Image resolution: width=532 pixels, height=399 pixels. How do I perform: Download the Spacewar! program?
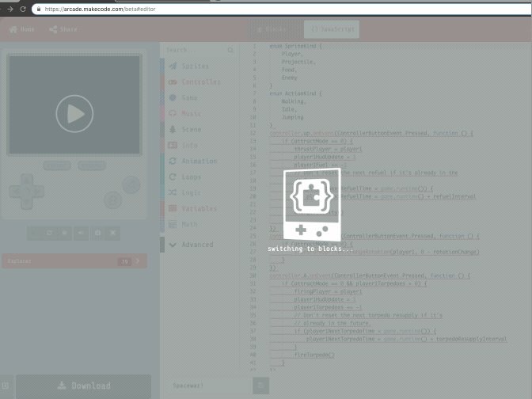coord(83,386)
